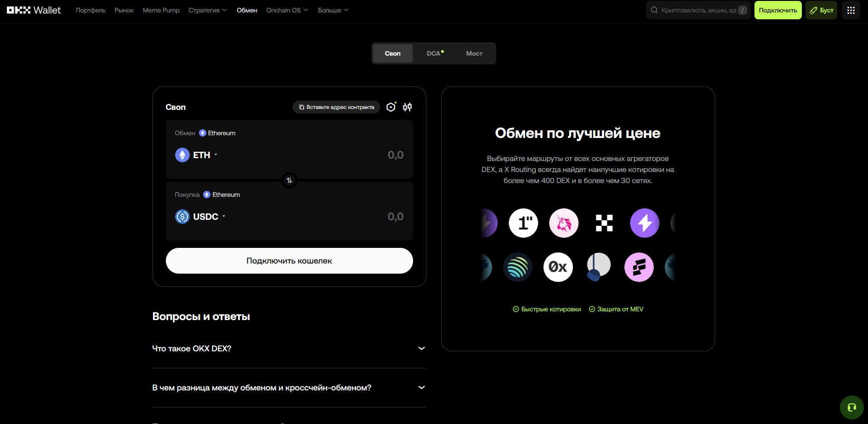868x424 pixels.
Task: Select the Своп tab
Action: [x=392, y=53]
